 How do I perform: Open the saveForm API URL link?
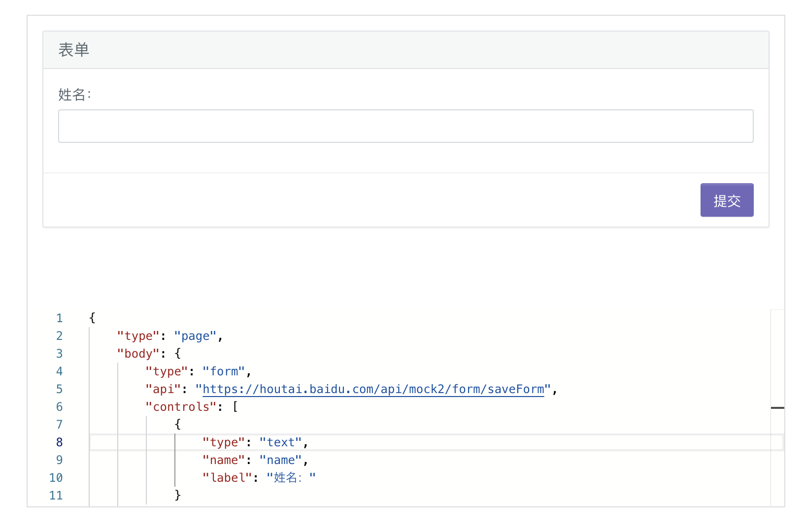[373, 389]
